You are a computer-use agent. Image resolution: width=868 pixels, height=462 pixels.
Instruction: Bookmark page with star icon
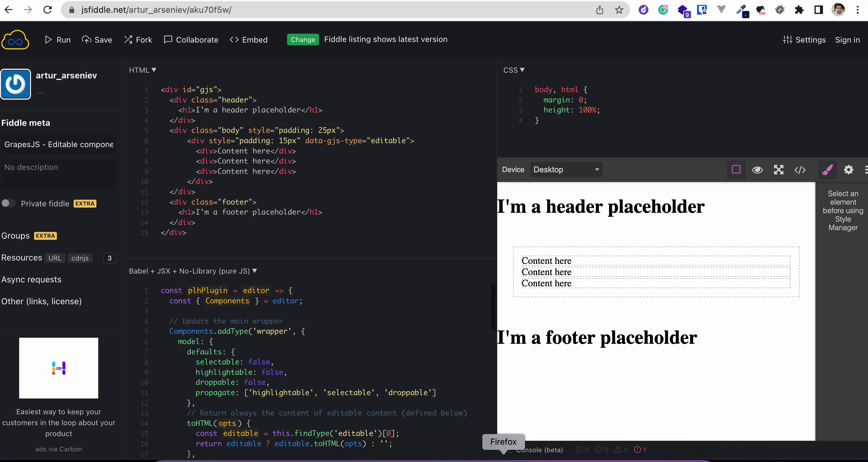[x=619, y=10]
